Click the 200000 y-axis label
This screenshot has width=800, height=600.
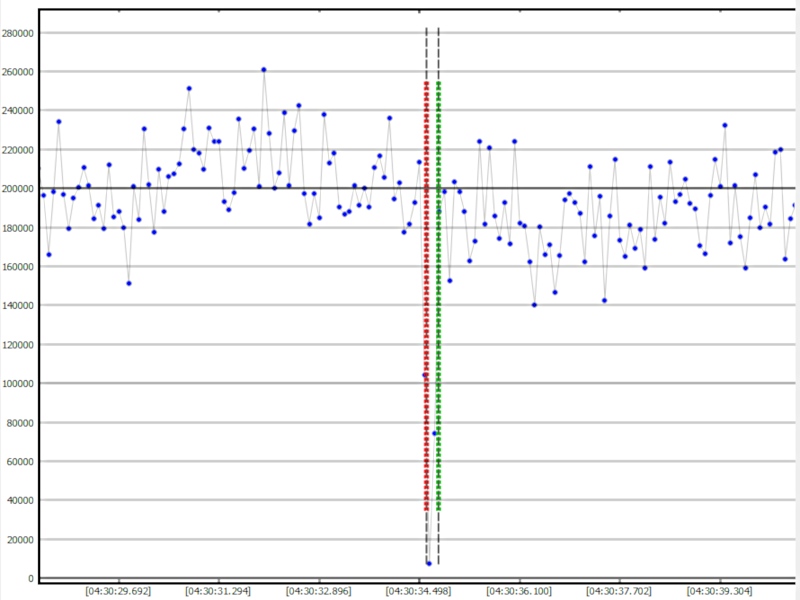[x=19, y=189]
